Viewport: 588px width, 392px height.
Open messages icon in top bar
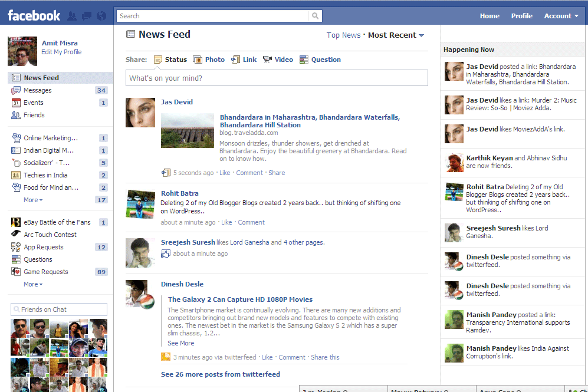point(87,16)
